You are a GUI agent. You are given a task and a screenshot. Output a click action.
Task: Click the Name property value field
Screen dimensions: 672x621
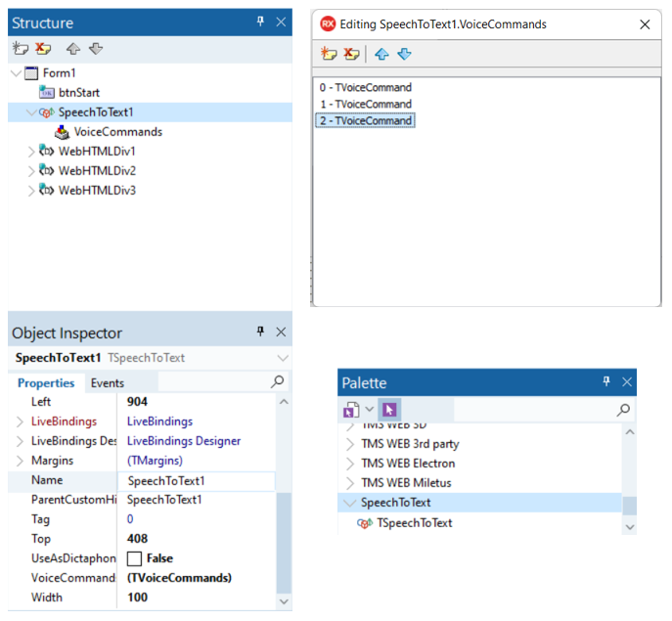point(197,481)
